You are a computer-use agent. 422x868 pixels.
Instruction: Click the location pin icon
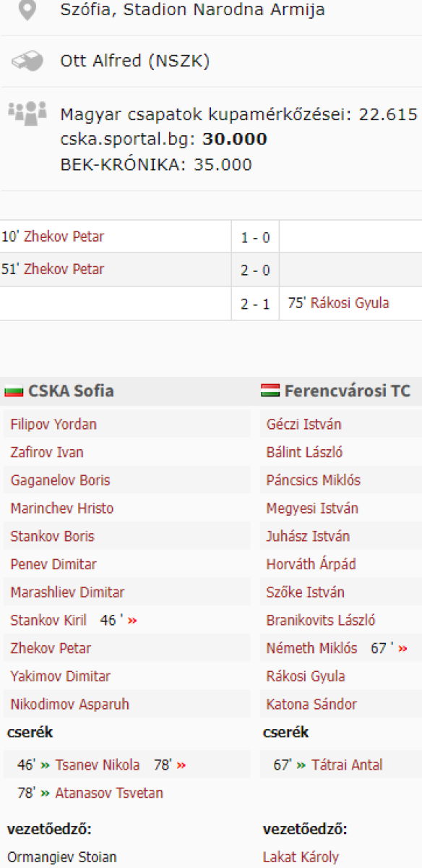click(27, 10)
